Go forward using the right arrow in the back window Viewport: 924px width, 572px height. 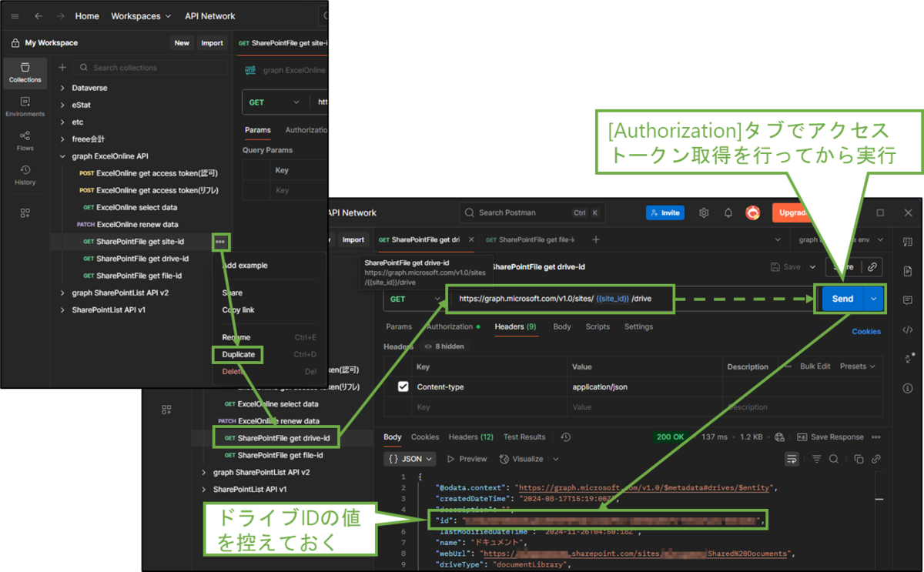(60, 16)
